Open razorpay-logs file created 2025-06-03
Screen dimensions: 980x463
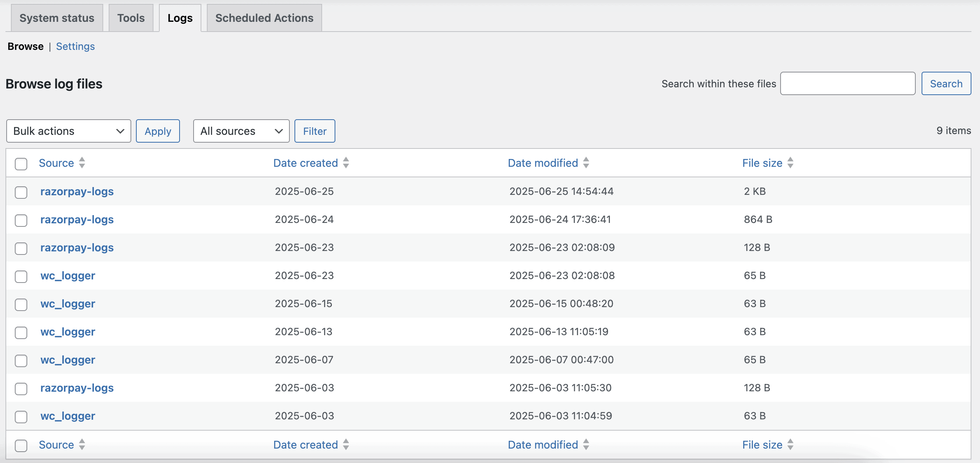click(77, 388)
